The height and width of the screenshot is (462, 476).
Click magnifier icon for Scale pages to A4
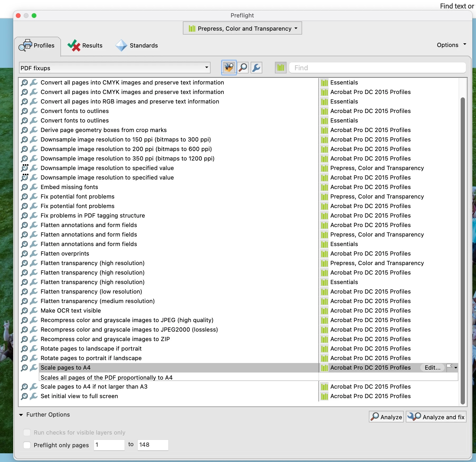pos(24,367)
